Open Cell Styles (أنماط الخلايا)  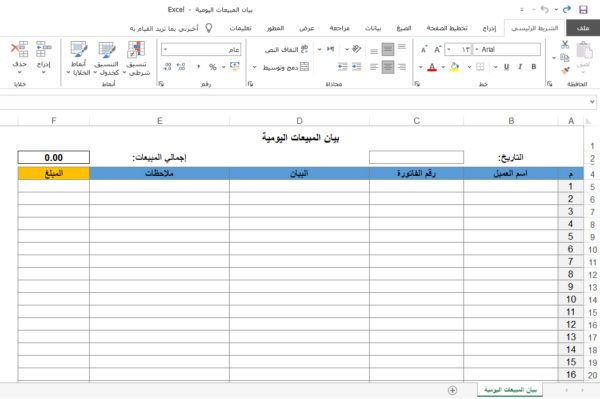click(78, 59)
